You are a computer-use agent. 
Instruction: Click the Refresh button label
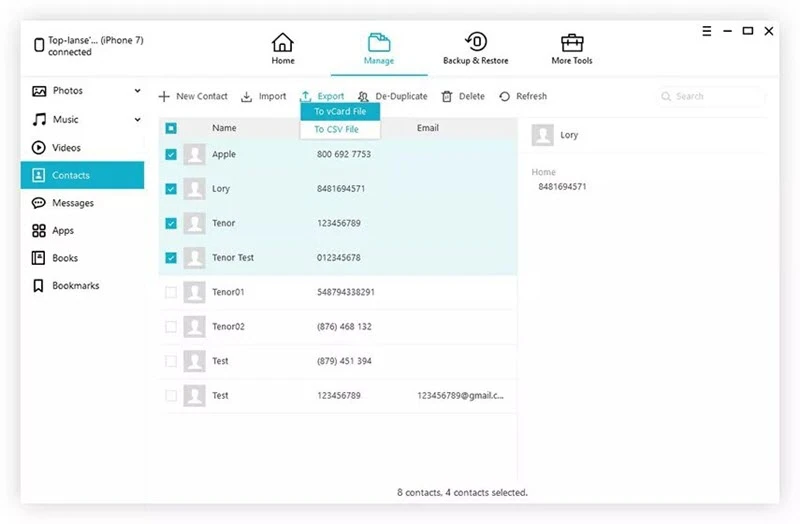click(531, 96)
